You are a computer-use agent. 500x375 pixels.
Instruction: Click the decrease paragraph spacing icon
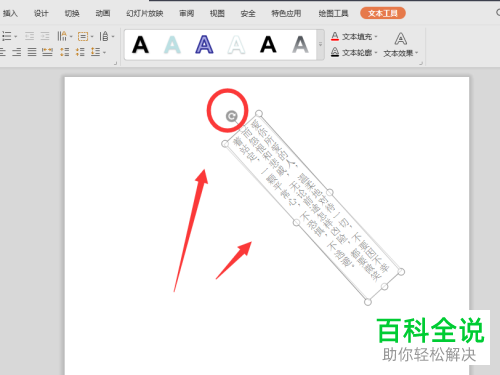80,52
